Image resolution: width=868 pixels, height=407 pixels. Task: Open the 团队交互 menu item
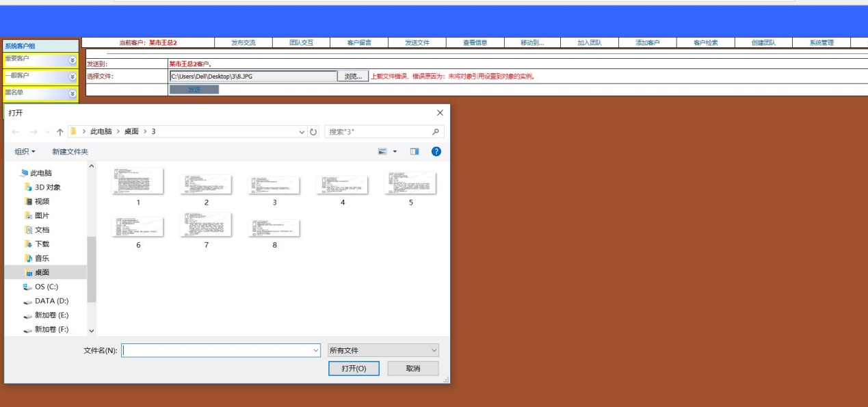301,42
